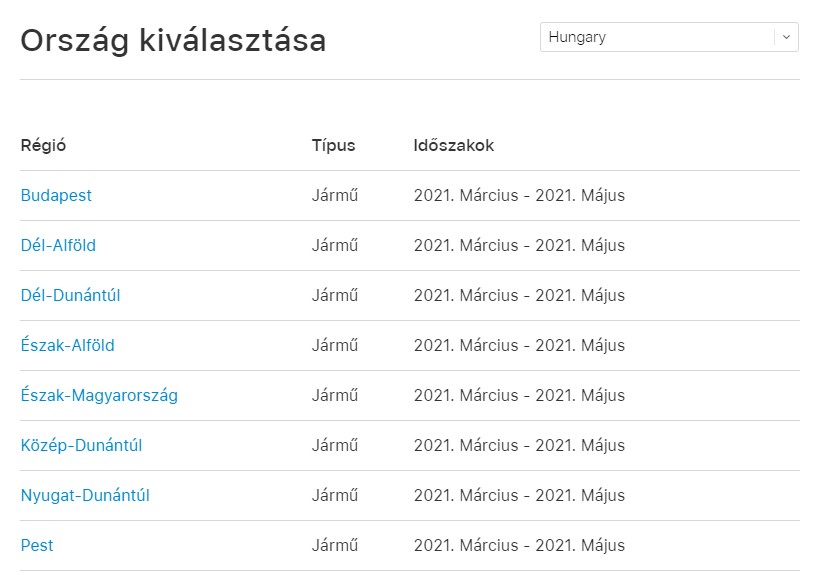The image size is (826, 573).
Task: Click the Ország kiválasztása page heading
Action: [173, 41]
